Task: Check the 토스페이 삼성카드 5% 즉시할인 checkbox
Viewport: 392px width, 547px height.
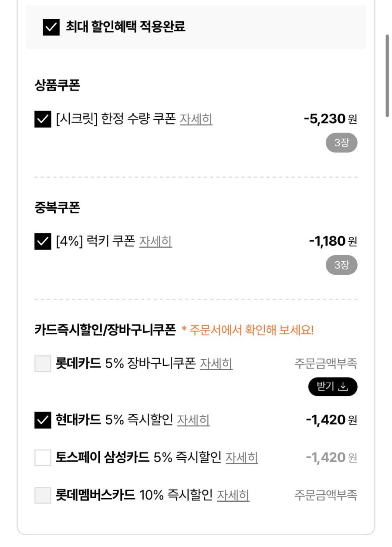Action: tap(43, 458)
